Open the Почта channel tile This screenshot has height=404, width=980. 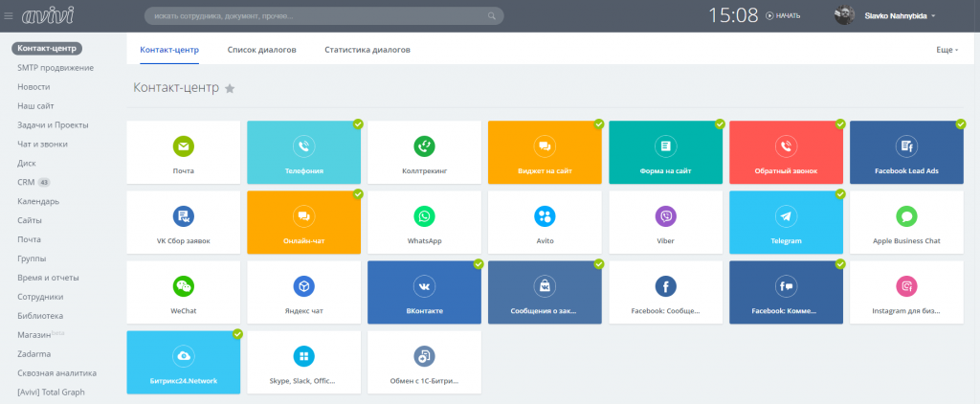coord(183,152)
